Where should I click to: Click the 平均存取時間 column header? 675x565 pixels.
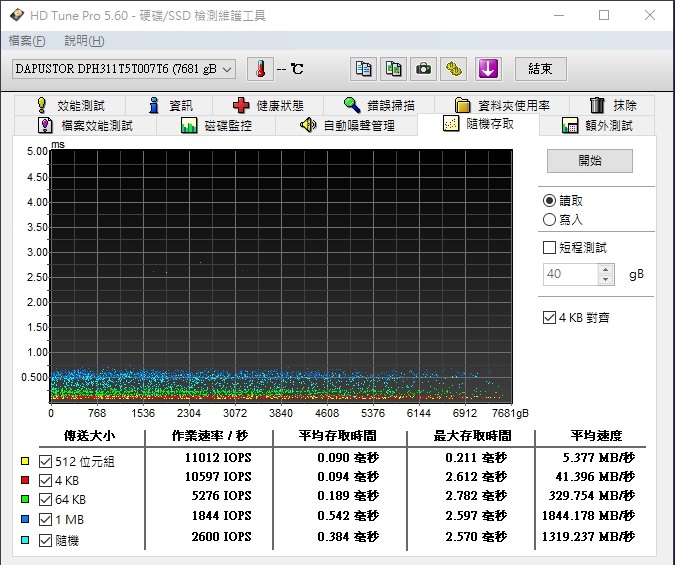tap(338, 436)
